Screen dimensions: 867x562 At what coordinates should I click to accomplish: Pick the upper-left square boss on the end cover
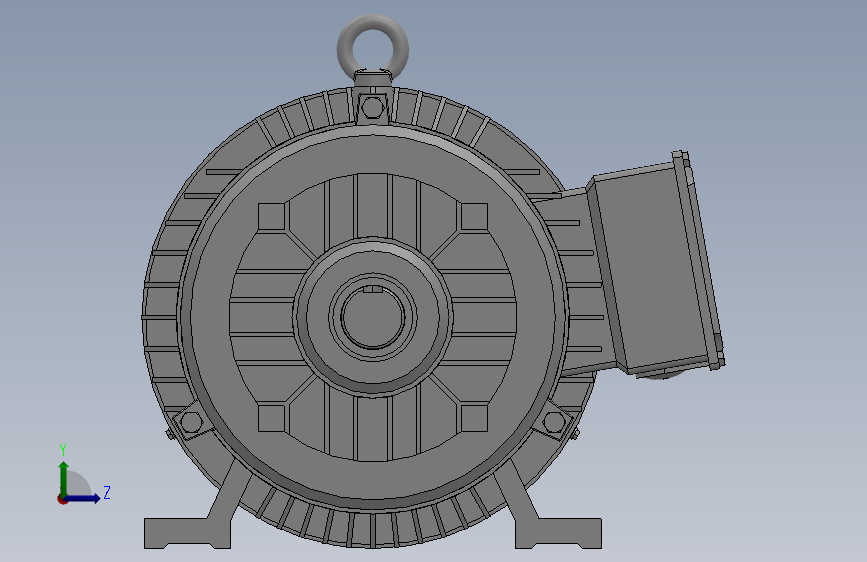pos(271,216)
